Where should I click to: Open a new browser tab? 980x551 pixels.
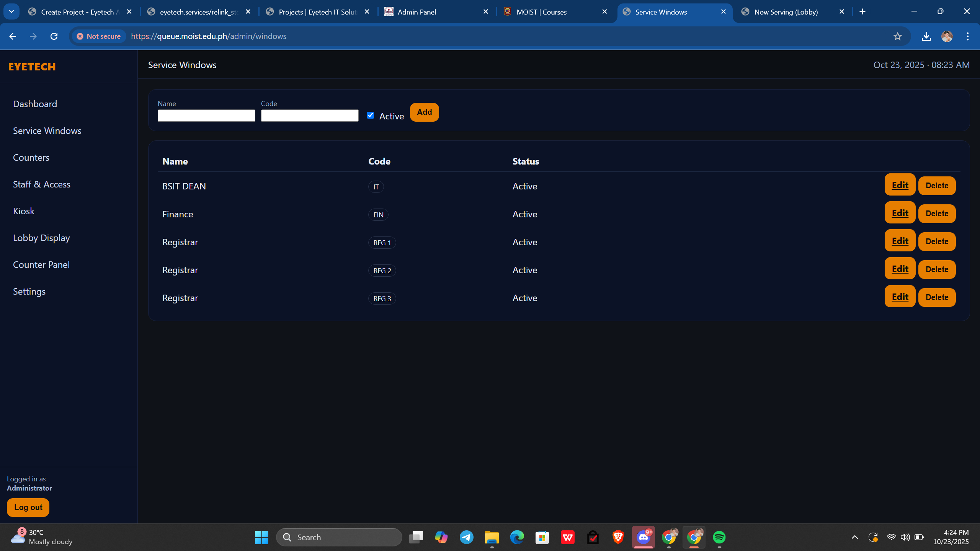coord(862,12)
